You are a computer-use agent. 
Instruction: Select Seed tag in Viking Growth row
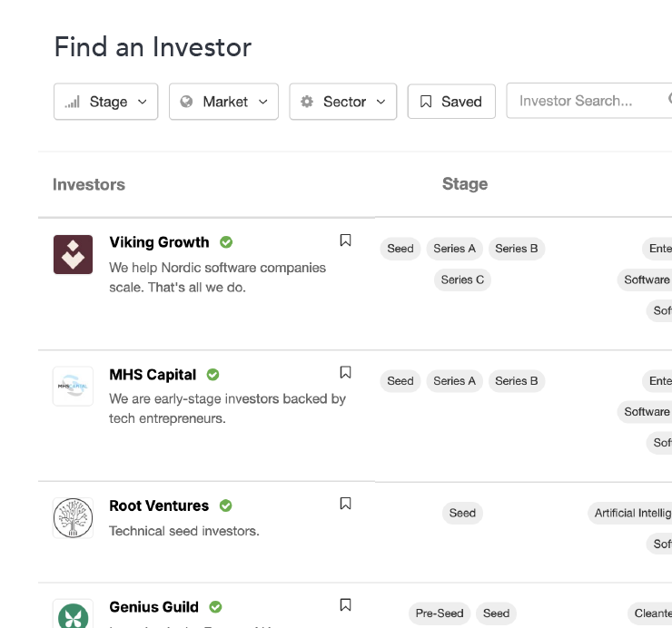400,249
